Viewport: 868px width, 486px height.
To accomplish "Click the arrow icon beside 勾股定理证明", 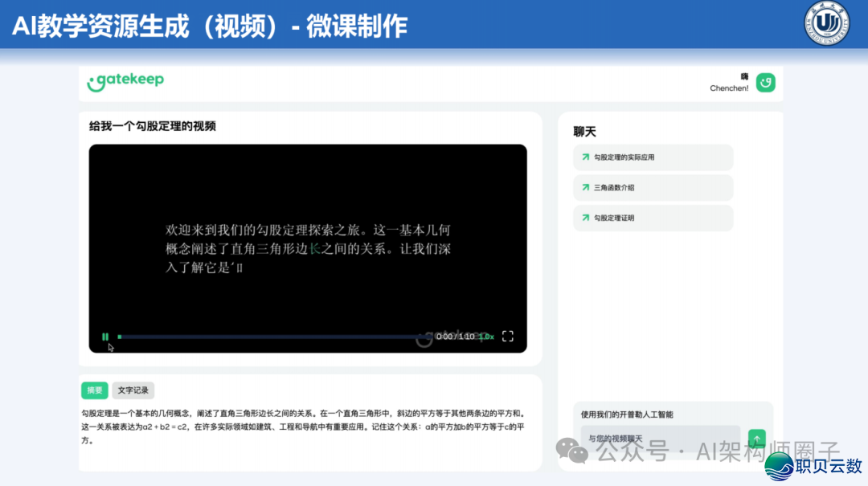I will pyautogui.click(x=586, y=218).
